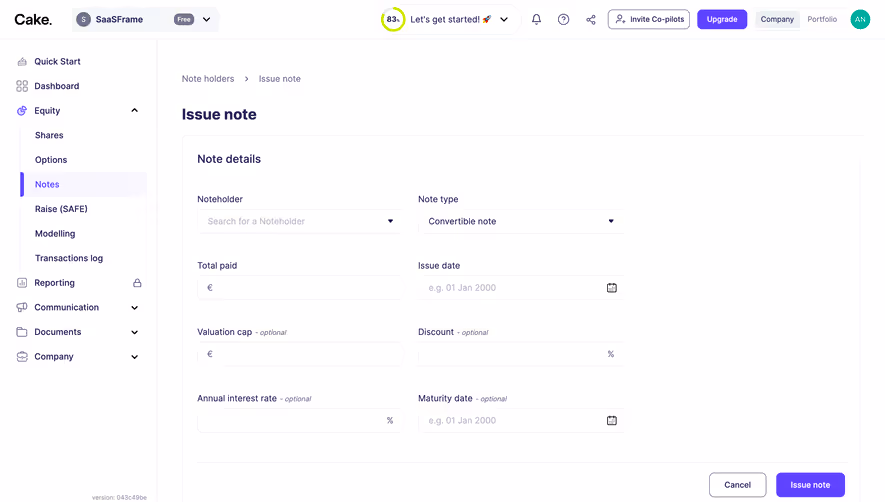Viewport: 885px width, 502px height.
Task: Click the Cake logo
Action: pyautogui.click(x=33, y=20)
